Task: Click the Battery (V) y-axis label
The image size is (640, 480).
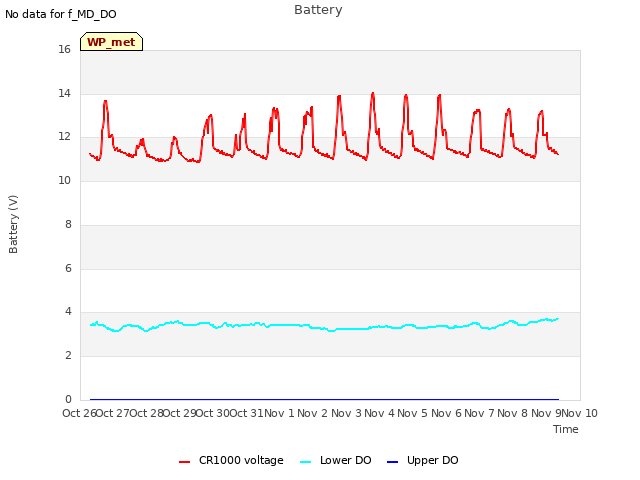Action: 13,224
